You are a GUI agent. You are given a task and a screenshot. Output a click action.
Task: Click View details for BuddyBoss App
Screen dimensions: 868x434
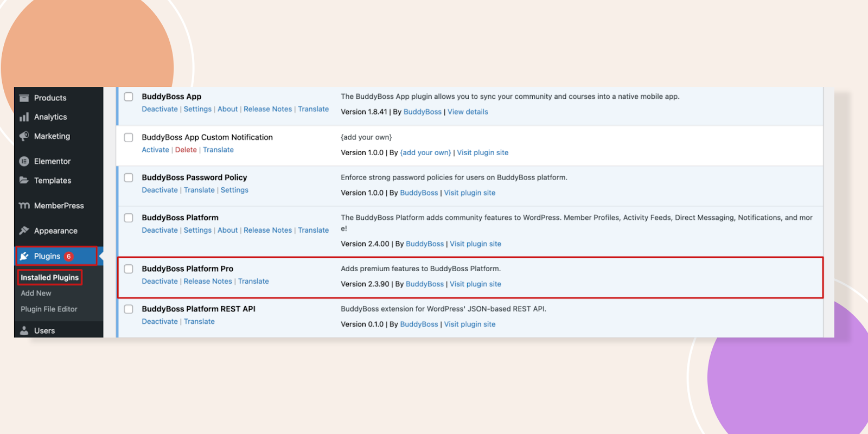468,112
